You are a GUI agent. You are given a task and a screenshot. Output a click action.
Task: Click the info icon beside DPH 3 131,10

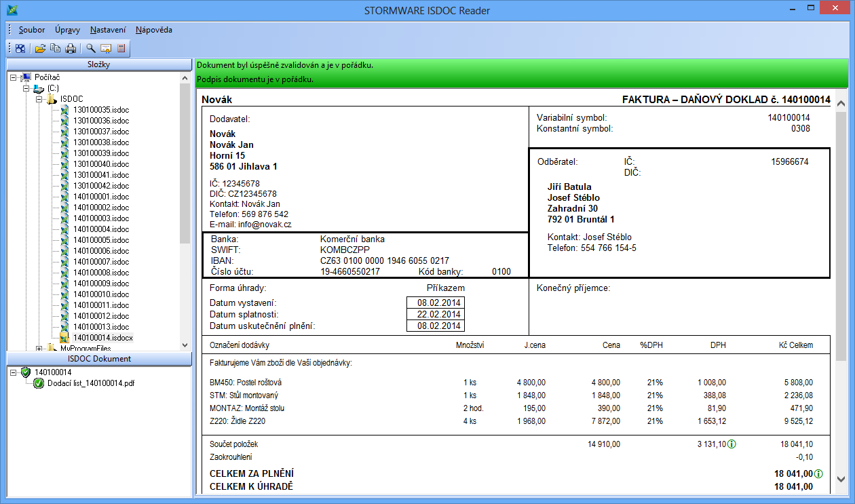pyautogui.click(x=732, y=444)
